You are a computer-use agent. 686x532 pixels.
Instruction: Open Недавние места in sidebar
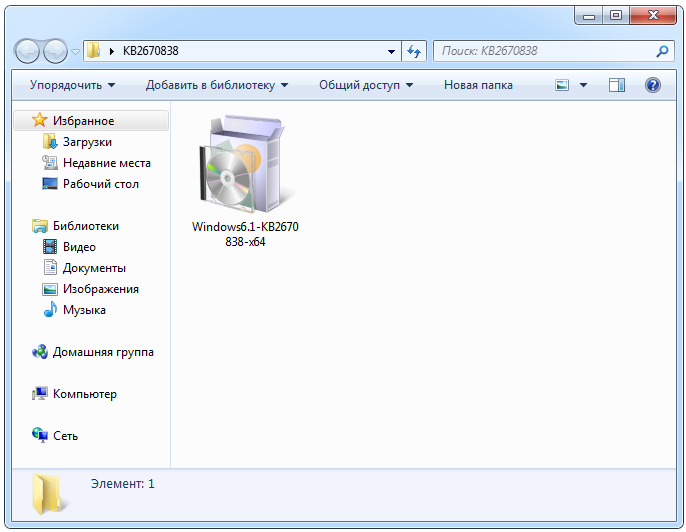[107, 163]
